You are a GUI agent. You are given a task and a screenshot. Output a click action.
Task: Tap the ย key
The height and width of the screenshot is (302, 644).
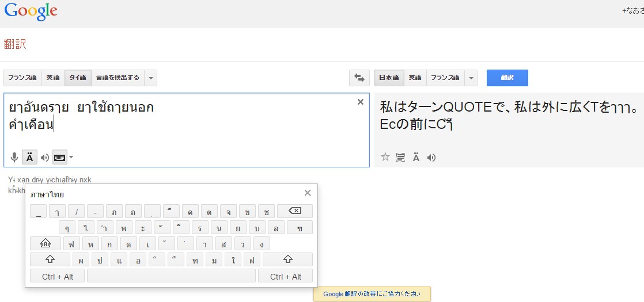coord(238,227)
